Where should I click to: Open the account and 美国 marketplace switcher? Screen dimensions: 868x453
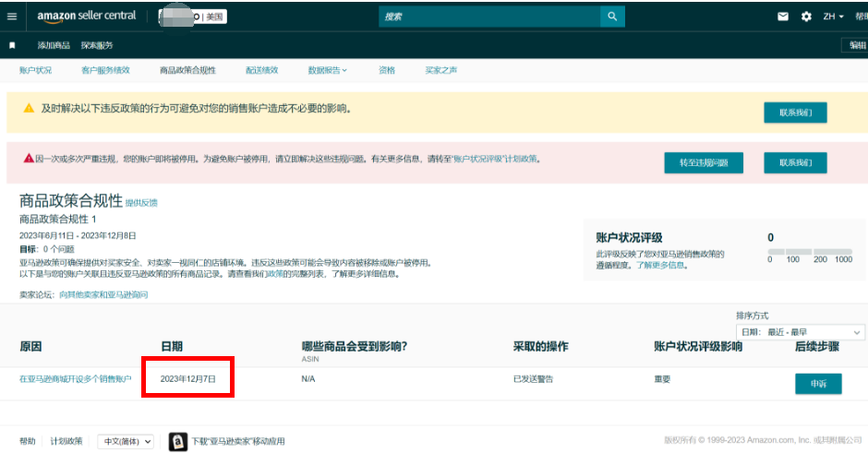[193, 18]
